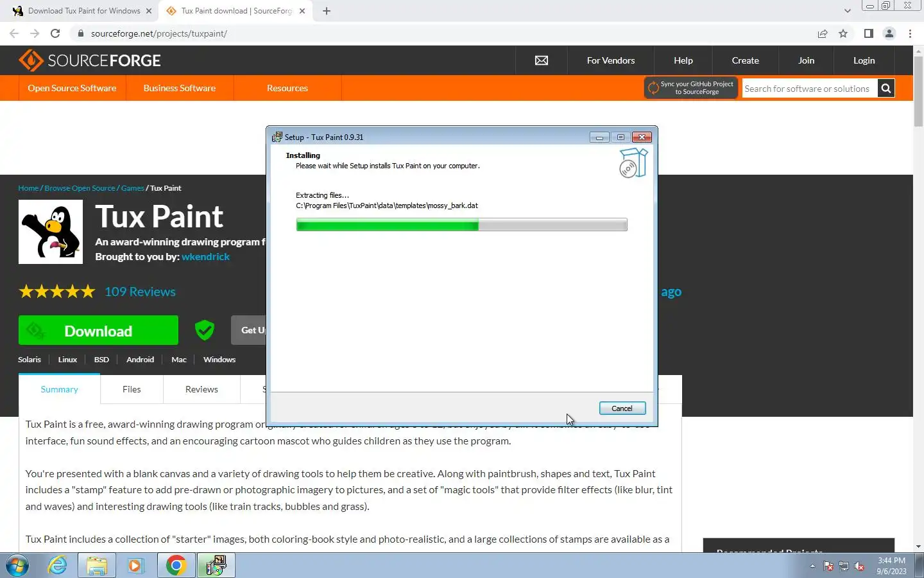Select the Mac platform link
Screen dimensions: 924x578
click(x=179, y=360)
